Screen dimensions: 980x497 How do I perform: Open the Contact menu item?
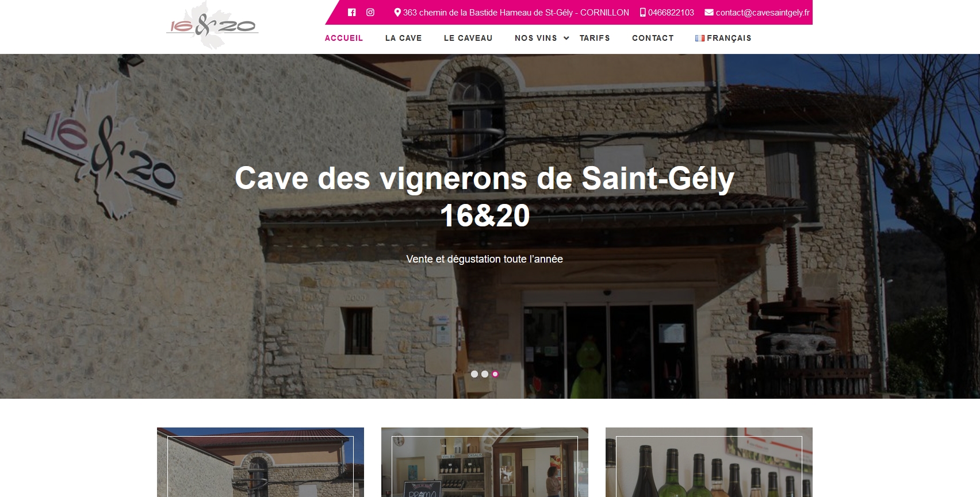[x=653, y=38]
